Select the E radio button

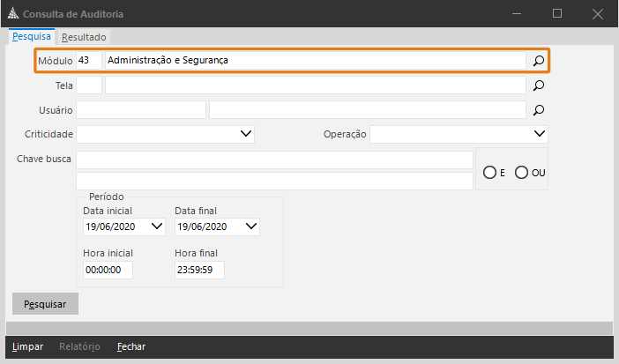pyautogui.click(x=489, y=173)
